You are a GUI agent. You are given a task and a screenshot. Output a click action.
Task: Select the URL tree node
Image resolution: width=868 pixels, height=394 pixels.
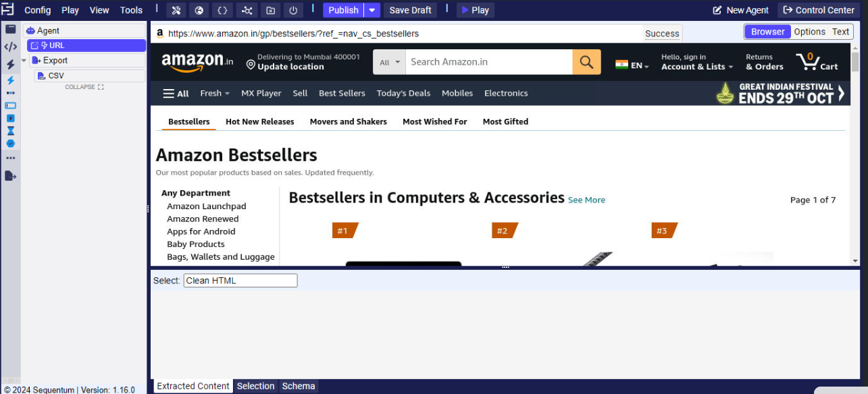[86, 45]
